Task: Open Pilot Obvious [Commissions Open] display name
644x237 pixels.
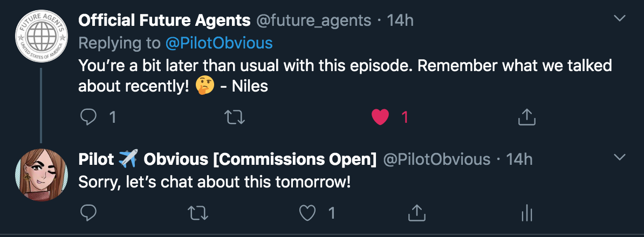Action: (x=228, y=159)
